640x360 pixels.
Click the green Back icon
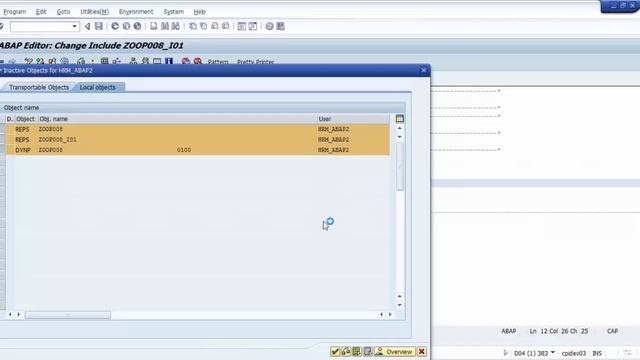115,27
